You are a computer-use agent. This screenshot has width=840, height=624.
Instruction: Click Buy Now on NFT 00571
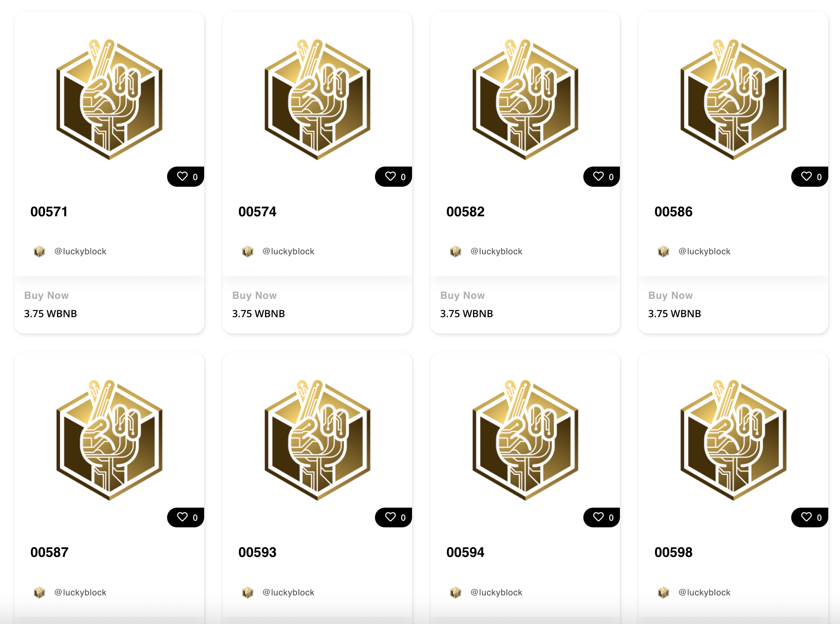click(46, 296)
